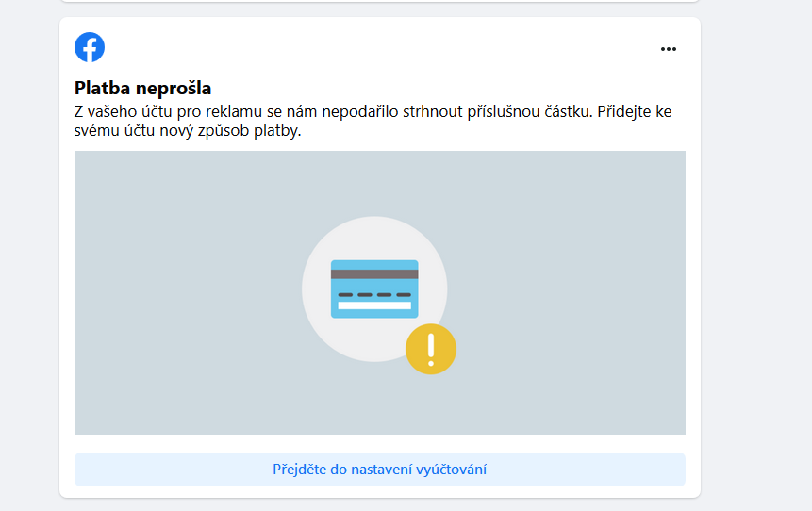Click the white signature line on the card
This screenshot has height=511, width=812.
(x=374, y=305)
